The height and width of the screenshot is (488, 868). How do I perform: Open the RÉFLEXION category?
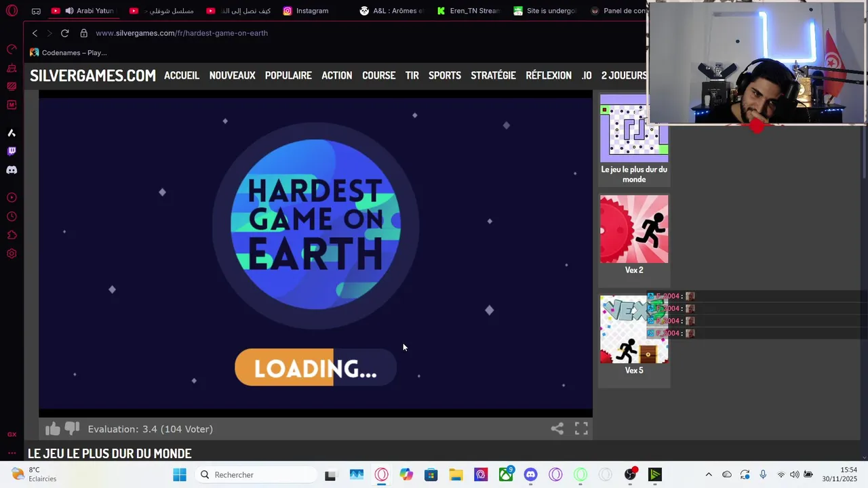549,75
